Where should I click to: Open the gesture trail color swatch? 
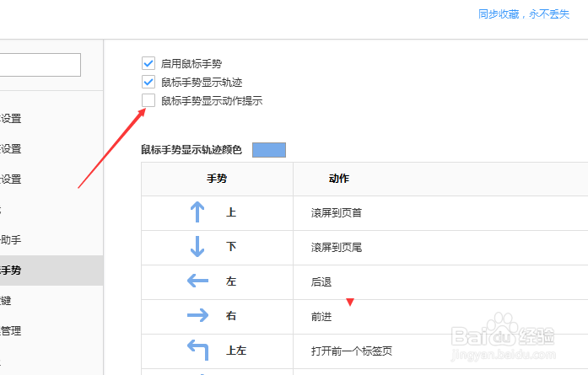coord(269,150)
